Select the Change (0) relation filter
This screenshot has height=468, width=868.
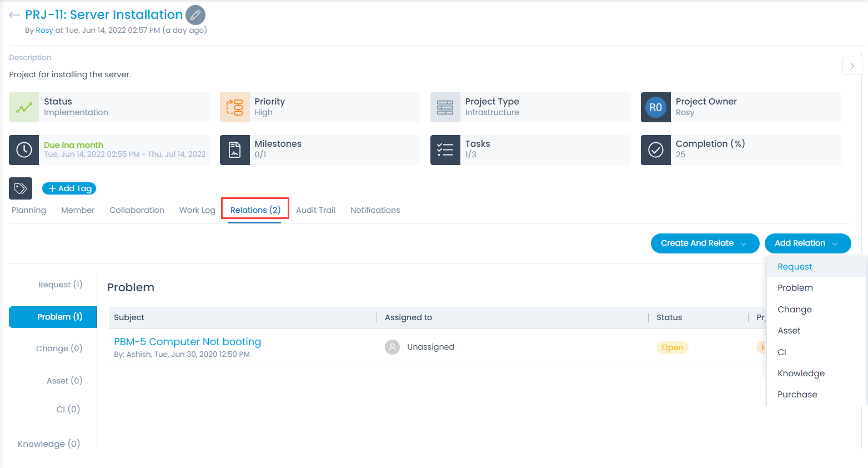59,348
